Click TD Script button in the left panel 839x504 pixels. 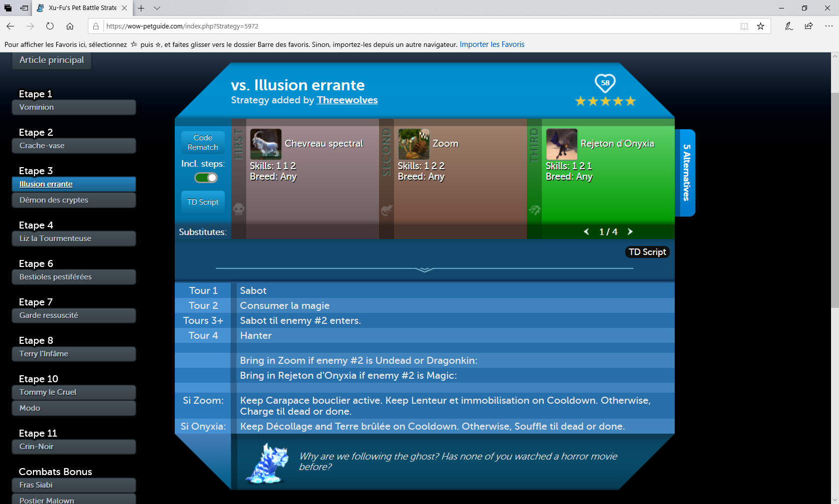pyautogui.click(x=203, y=202)
